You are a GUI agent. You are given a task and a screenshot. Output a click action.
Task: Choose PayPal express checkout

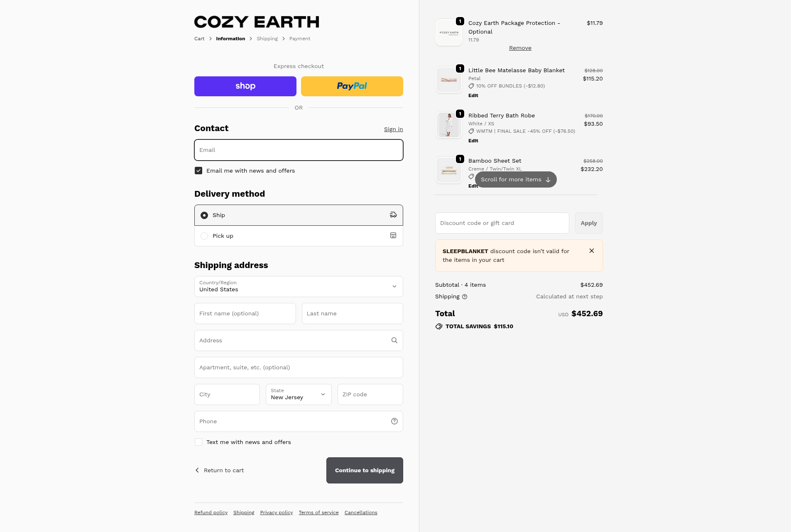pos(352,86)
